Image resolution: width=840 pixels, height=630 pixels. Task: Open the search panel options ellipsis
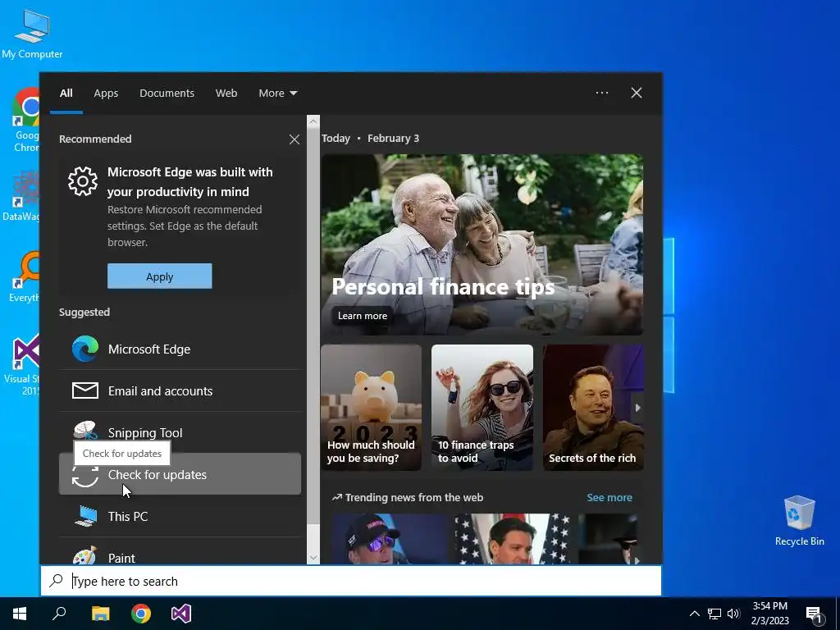click(602, 93)
